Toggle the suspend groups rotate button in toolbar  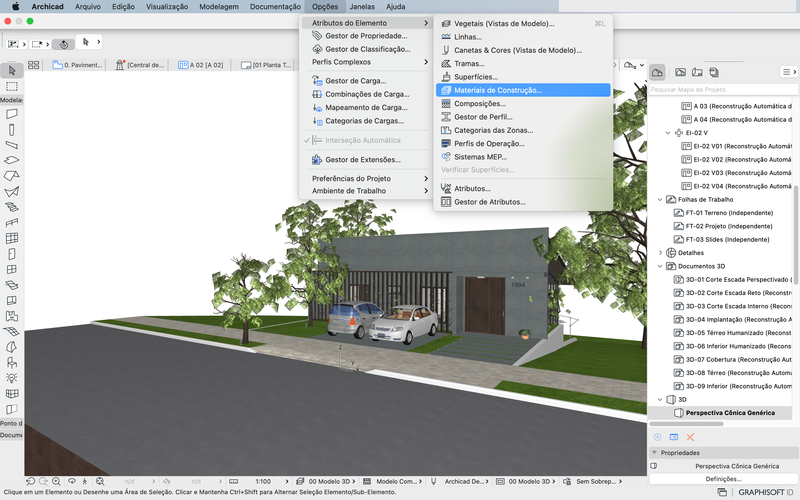pyautogui.click(x=64, y=44)
